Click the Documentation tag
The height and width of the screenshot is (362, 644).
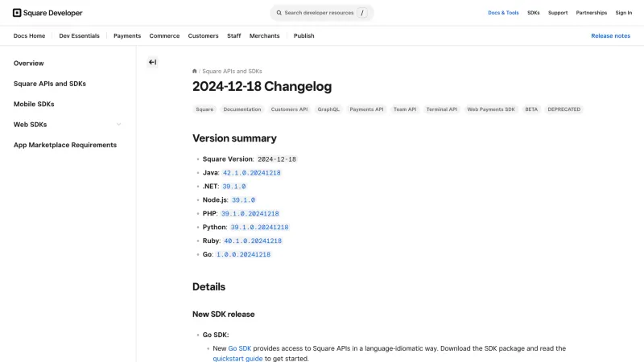242,109
